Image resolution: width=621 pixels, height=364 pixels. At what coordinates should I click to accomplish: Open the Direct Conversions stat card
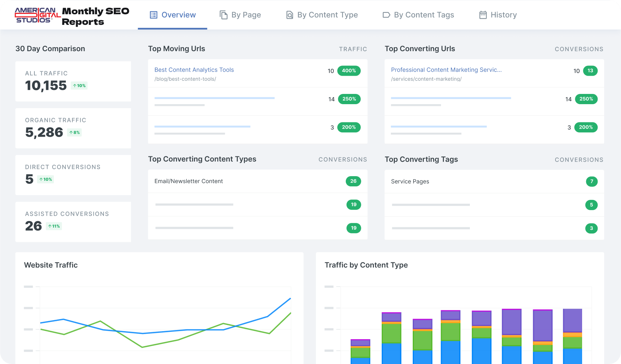(73, 175)
